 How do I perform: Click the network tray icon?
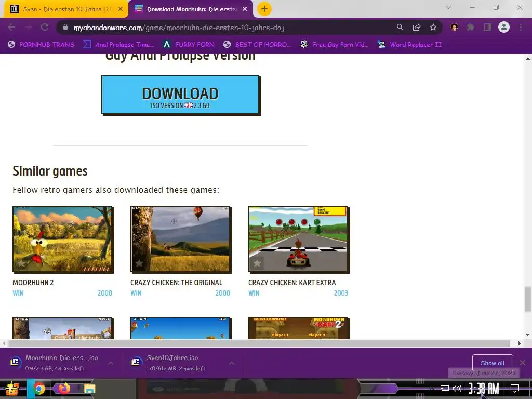[x=445, y=389]
